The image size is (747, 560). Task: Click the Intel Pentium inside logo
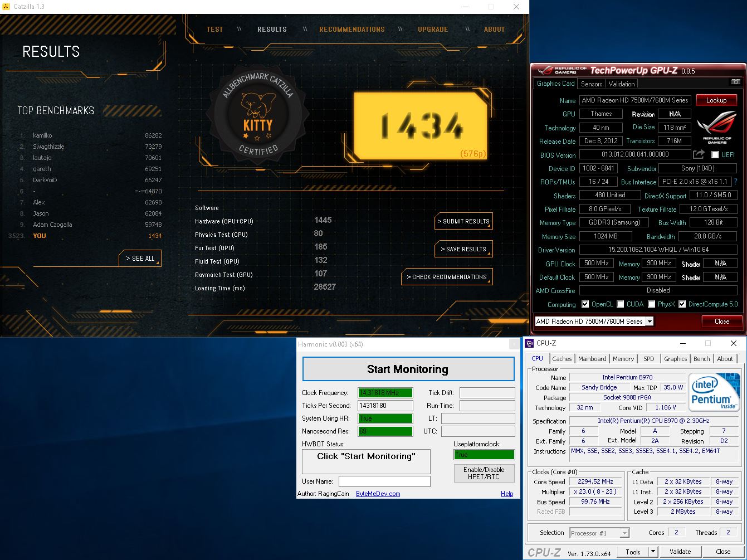pos(715,392)
